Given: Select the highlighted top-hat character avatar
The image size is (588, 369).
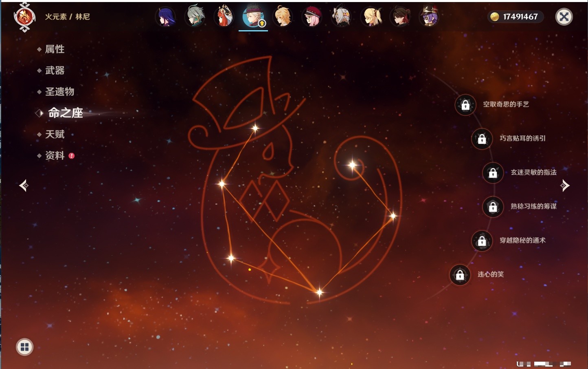Looking at the screenshot, I should point(253,17).
